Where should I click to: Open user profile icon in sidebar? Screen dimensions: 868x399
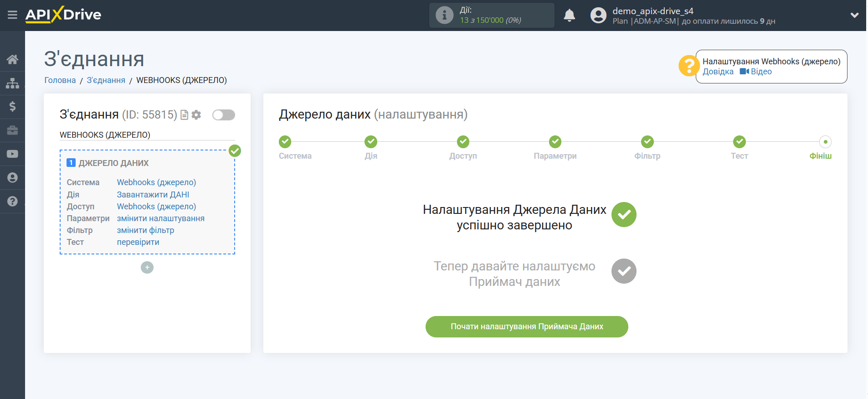12,178
